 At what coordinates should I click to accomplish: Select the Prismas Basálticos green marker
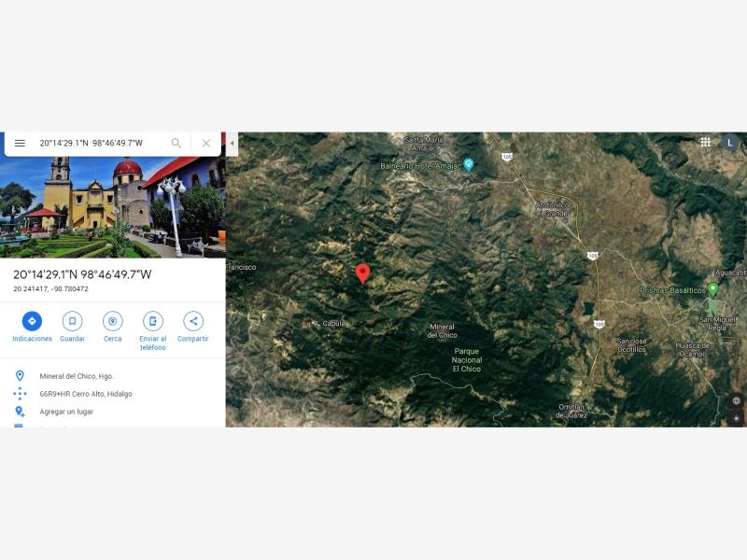(712, 289)
